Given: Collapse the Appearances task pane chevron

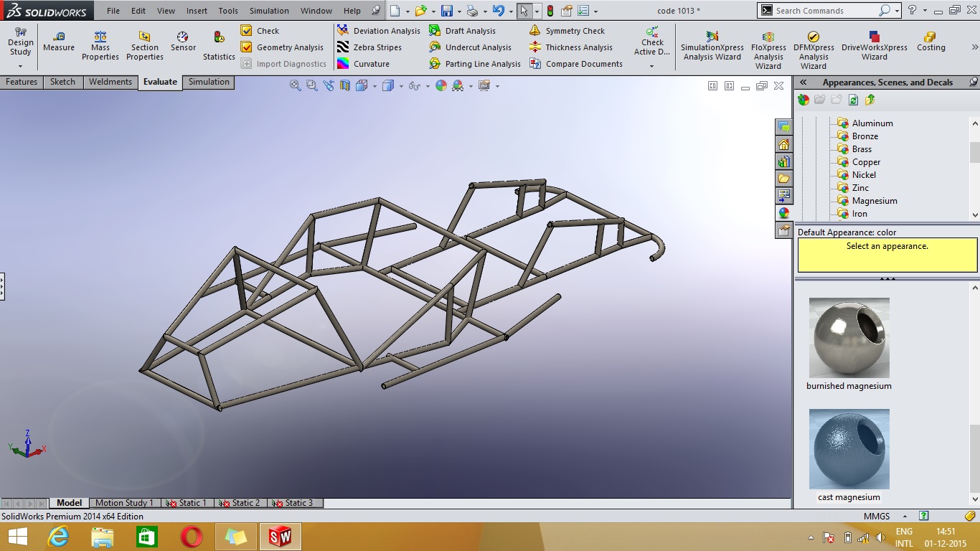Looking at the screenshot, I should coord(804,83).
